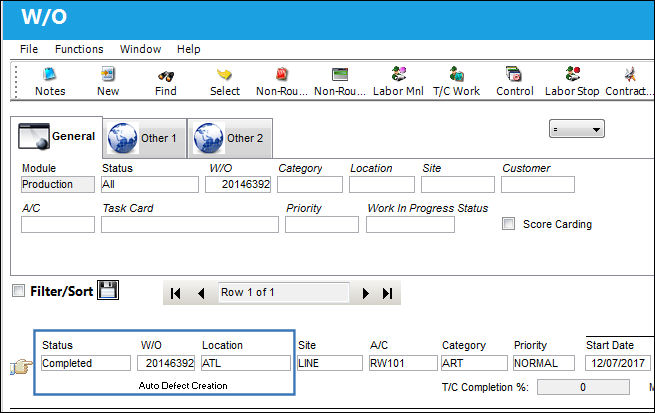Click the second Non-Rou... icon with green screen
655x413 pixels.
(x=340, y=74)
